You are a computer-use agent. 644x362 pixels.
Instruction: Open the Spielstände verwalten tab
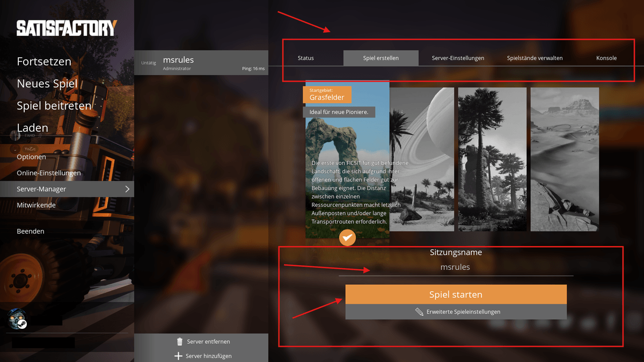click(535, 58)
